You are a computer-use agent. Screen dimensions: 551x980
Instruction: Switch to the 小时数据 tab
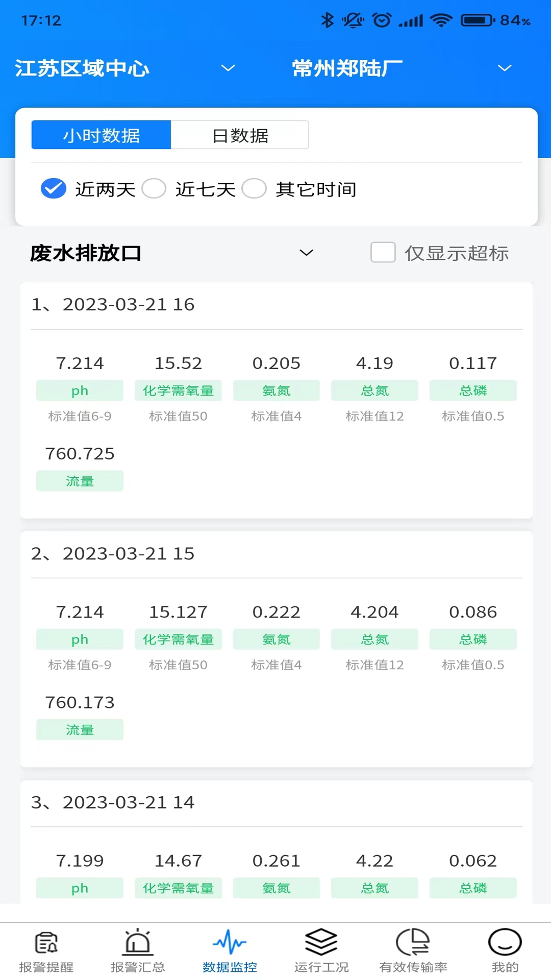101,135
